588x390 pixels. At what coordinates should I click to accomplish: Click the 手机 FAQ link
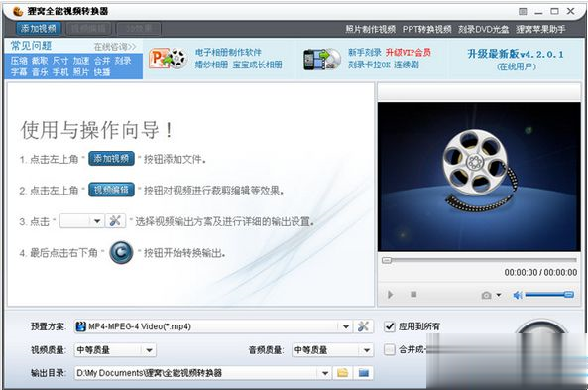click(x=60, y=72)
